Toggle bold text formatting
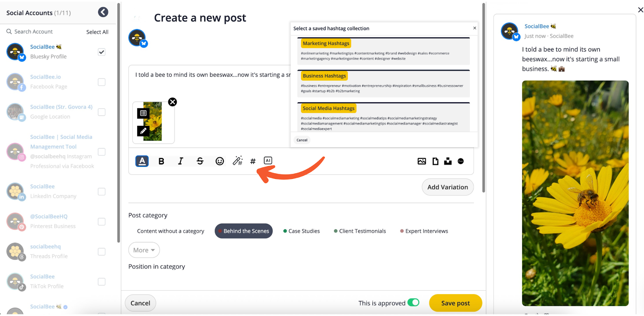This screenshot has width=644, height=316. 161,161
